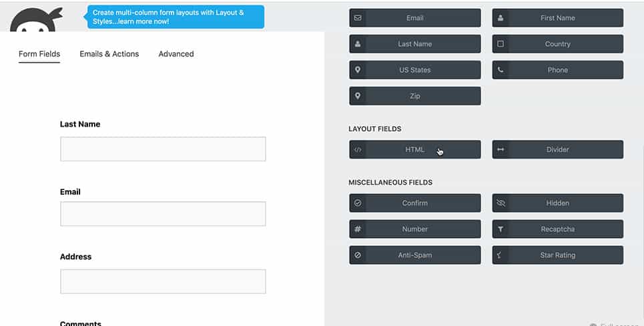Click the Anti-Spam ban icon
Viewport: 644px width, 326px height.
point(358,255)
